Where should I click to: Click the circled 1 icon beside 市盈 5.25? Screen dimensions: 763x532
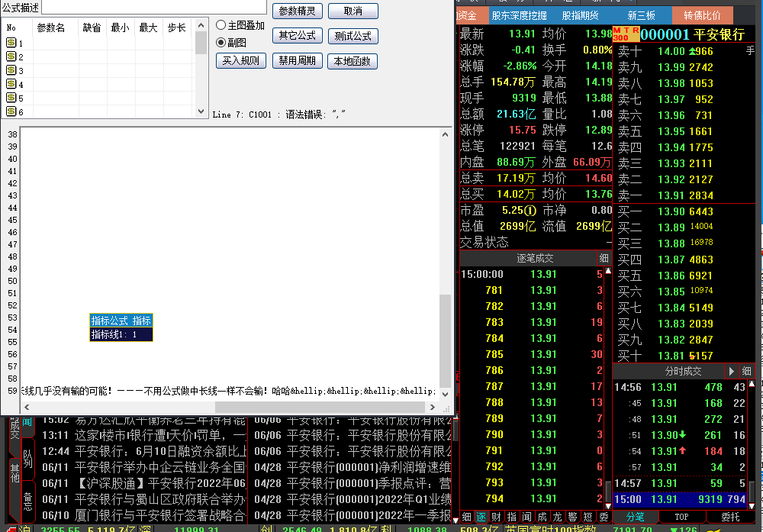click(x=530, y=210)
